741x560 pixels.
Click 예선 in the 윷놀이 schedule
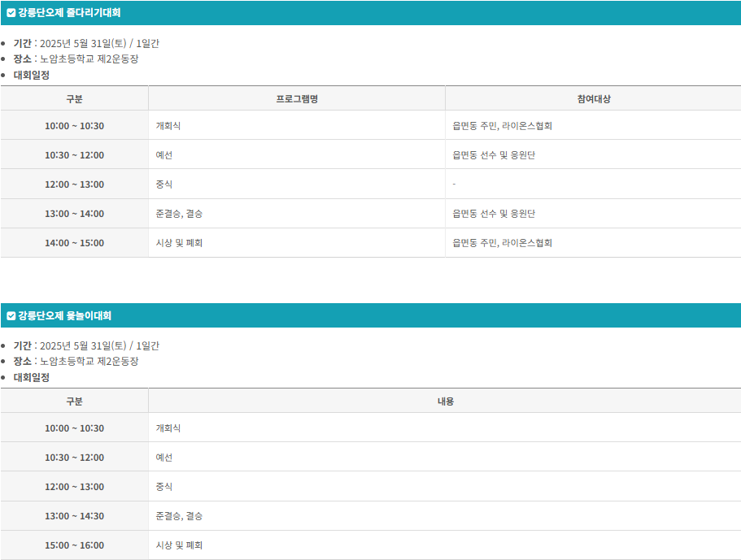tap(164, 457)
